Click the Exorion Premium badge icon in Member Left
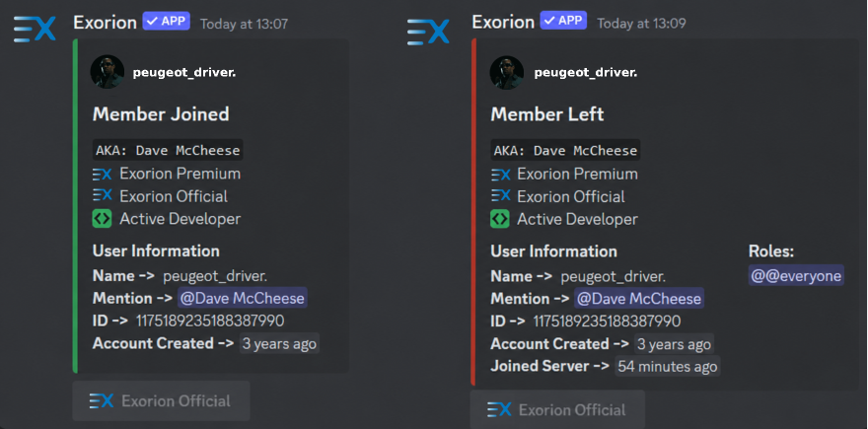Viewport: 868px width, 429px height. click(x=500, y=175)
